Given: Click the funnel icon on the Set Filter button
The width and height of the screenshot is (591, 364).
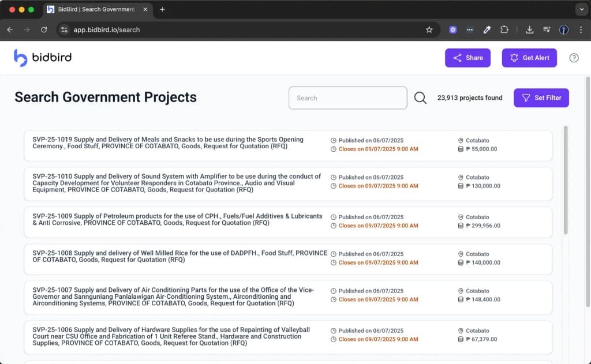Looking at the screenshot, I should pos(526,97).
